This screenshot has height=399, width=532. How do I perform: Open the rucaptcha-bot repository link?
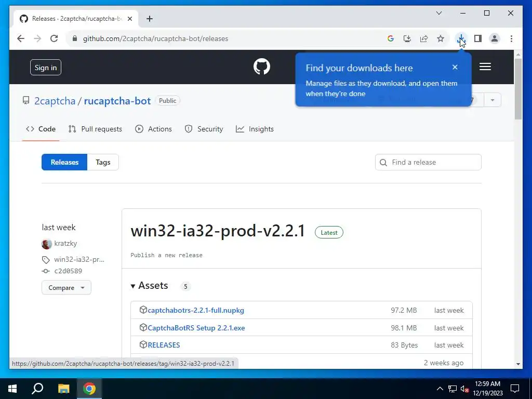click(x=117, y=101)
